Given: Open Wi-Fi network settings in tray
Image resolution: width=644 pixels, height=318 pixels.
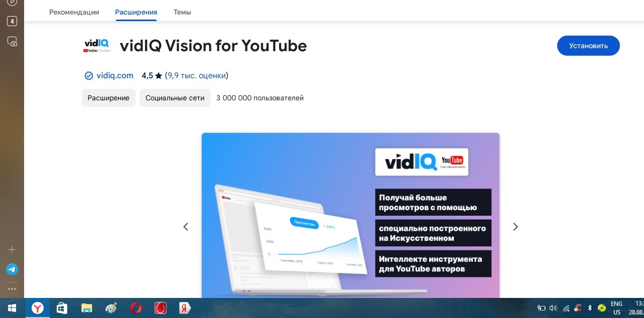Looking at the screenshot, I should (566, 308).
